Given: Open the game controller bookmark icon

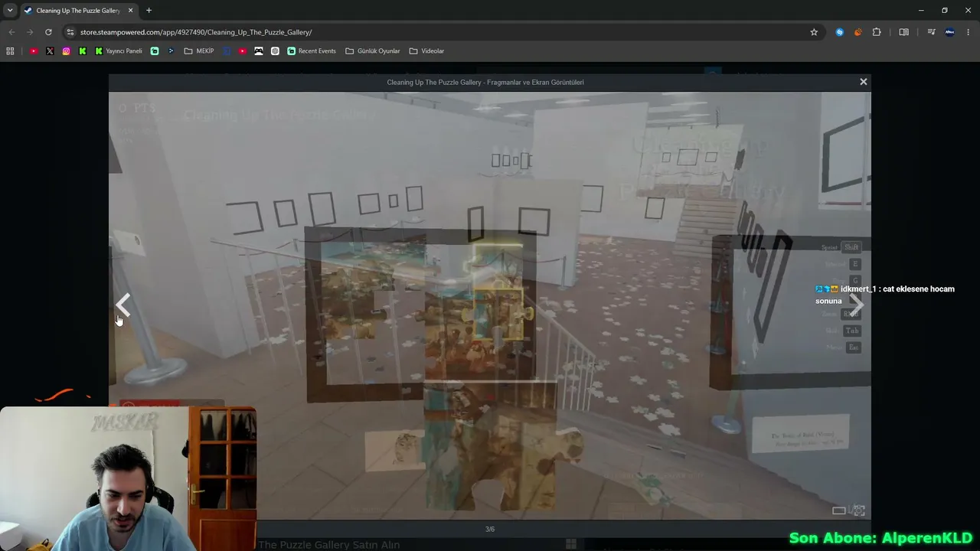Looking at the screenshot, I should pos(259,51).
